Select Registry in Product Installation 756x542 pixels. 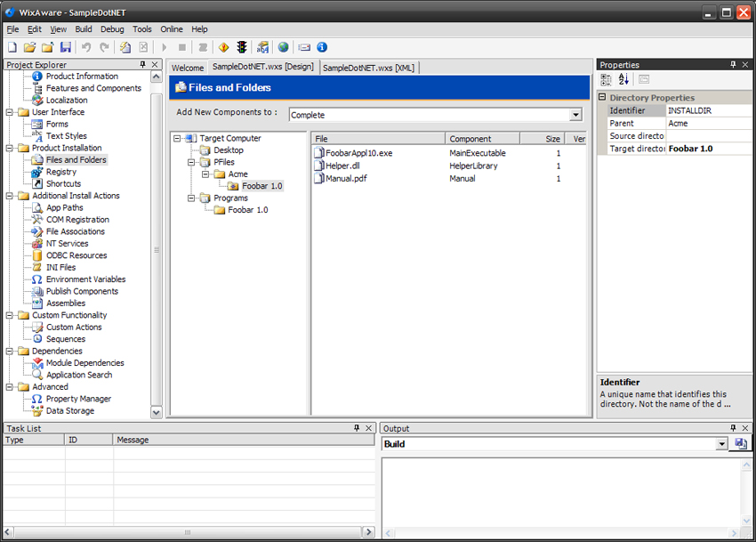(x=61, y=172)
